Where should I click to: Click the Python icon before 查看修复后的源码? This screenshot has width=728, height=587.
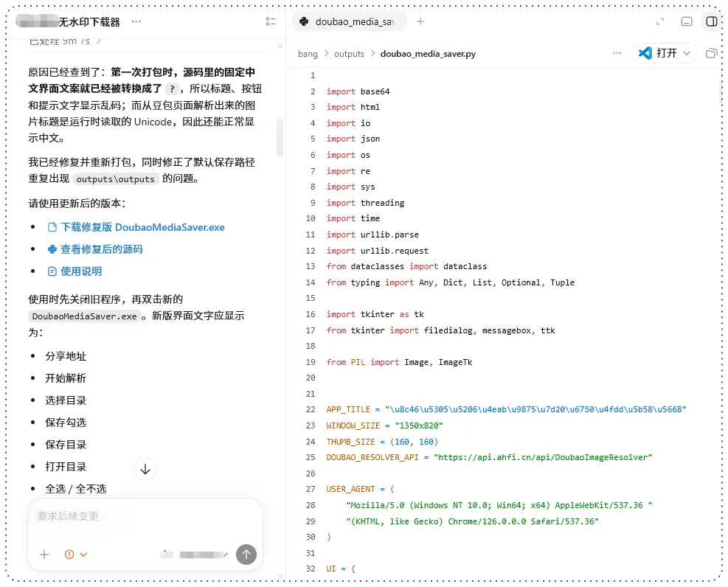[52, 249]
